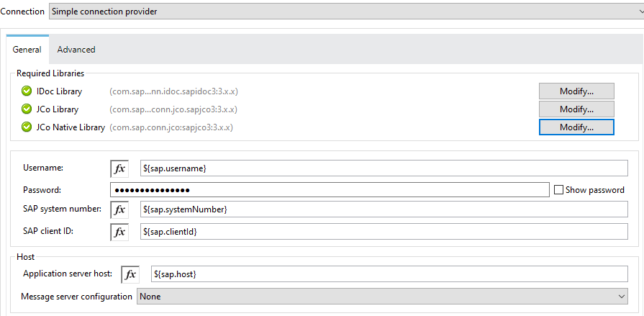Enable the Show password checkbox
This screenshot has width=644, height=316.
pyautogui.click(x=559, y=190)
